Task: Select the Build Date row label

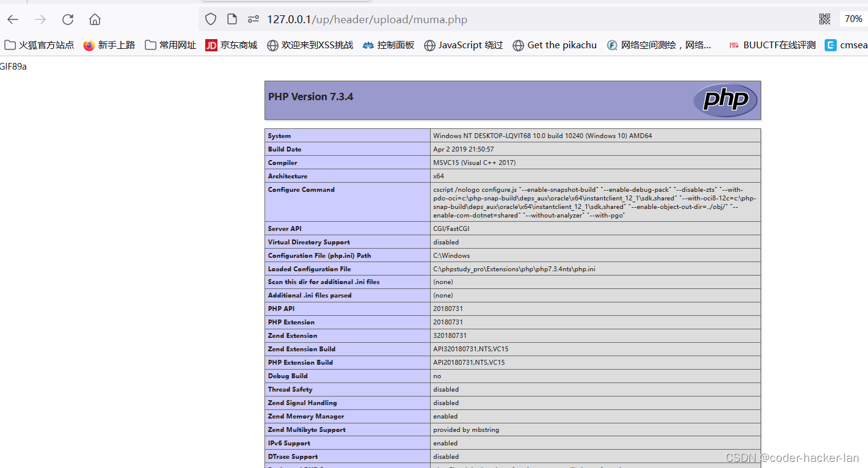Action: tap(285, 149)
